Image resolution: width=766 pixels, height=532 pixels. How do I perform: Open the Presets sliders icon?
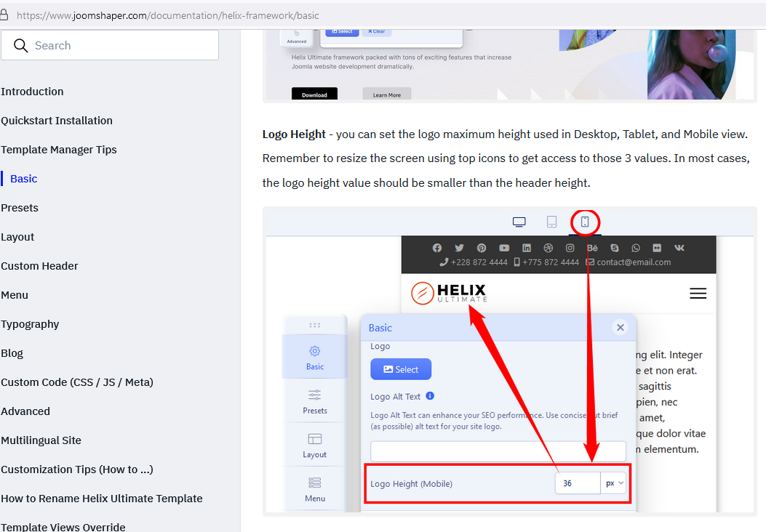pos(314,395)
